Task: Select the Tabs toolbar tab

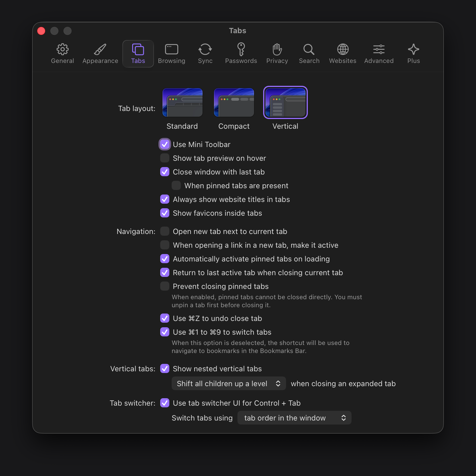Action: [x=138, y=54]
